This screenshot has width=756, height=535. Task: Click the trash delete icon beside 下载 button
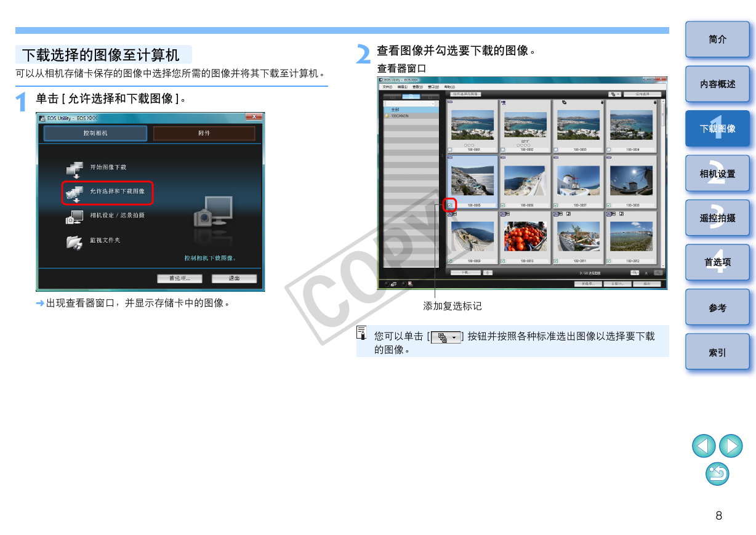(x=488, y=273)
